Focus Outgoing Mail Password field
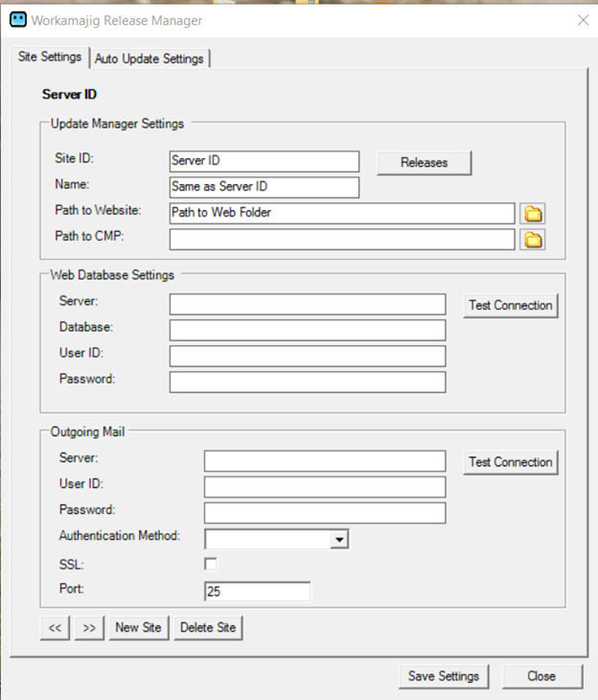 tap(325, 512)
